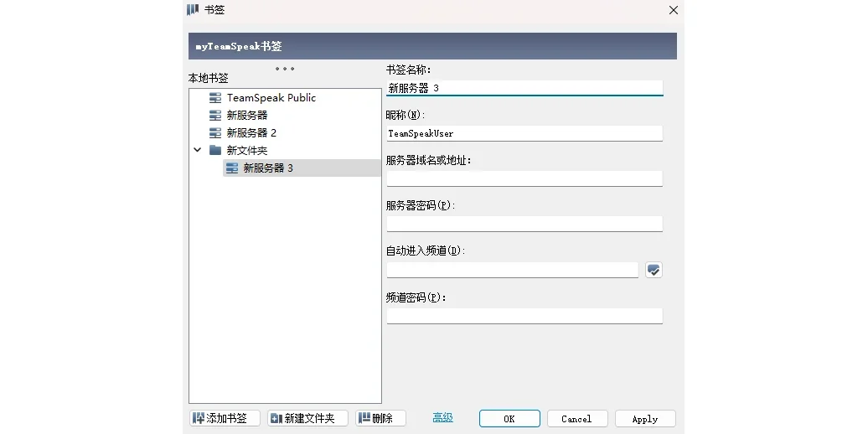Focus 服务器域名或地址 input field

(x=524, y=178)
